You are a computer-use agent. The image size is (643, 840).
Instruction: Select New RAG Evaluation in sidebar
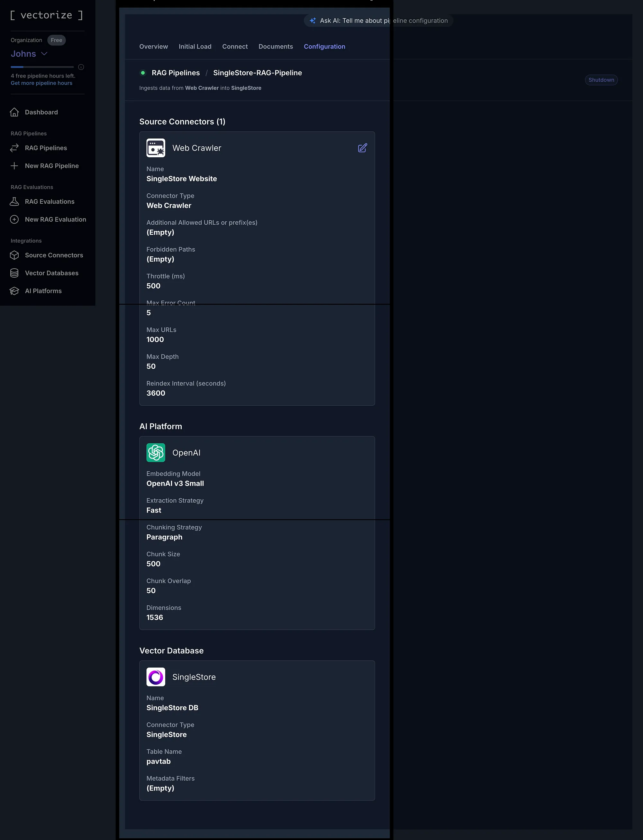(x=56, y=219)
